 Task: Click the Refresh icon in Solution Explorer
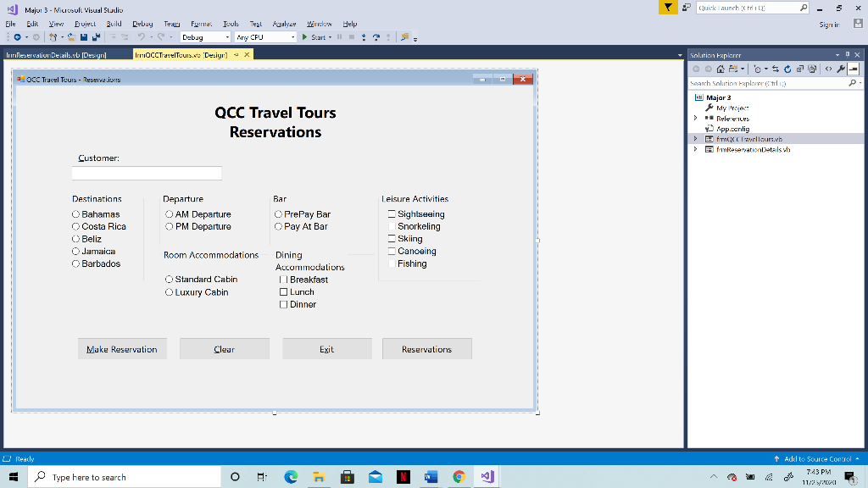click(787, 69)
